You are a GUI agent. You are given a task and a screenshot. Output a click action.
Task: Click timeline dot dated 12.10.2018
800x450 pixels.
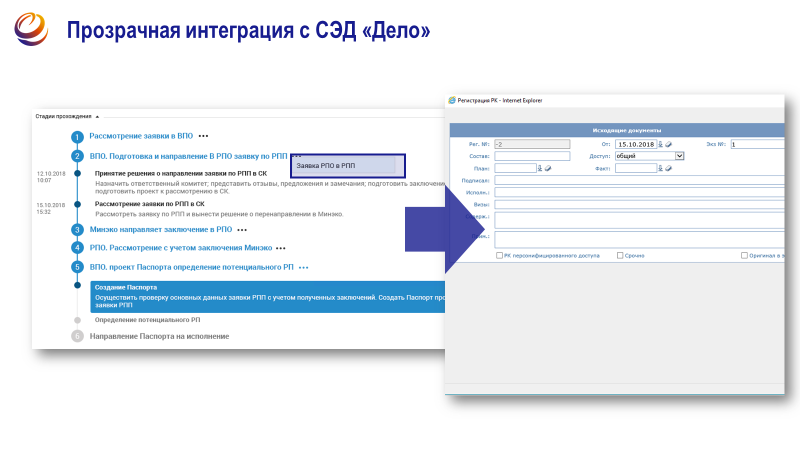(x=78, y=173)
